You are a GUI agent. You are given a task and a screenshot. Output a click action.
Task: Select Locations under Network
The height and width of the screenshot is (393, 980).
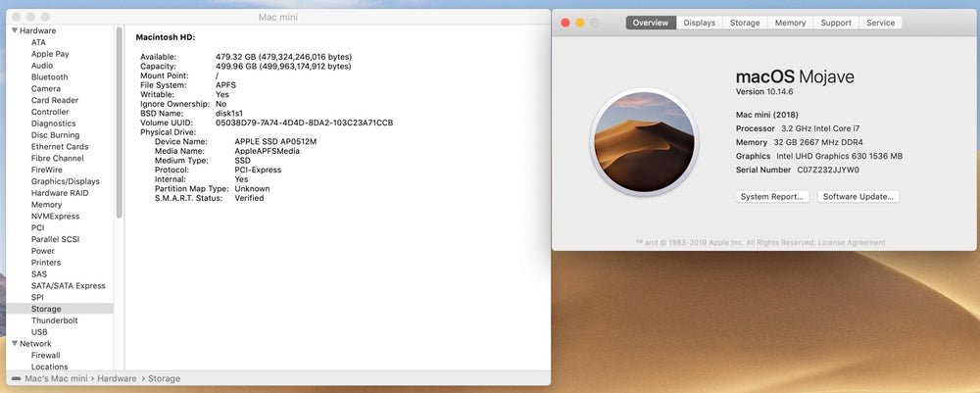(49, 367)
